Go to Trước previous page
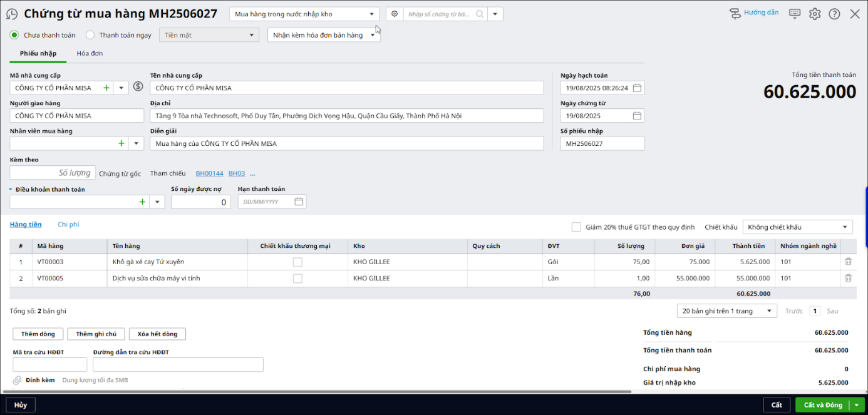The height and width of the screenshot is (415, 868). (x=794, y=311)
